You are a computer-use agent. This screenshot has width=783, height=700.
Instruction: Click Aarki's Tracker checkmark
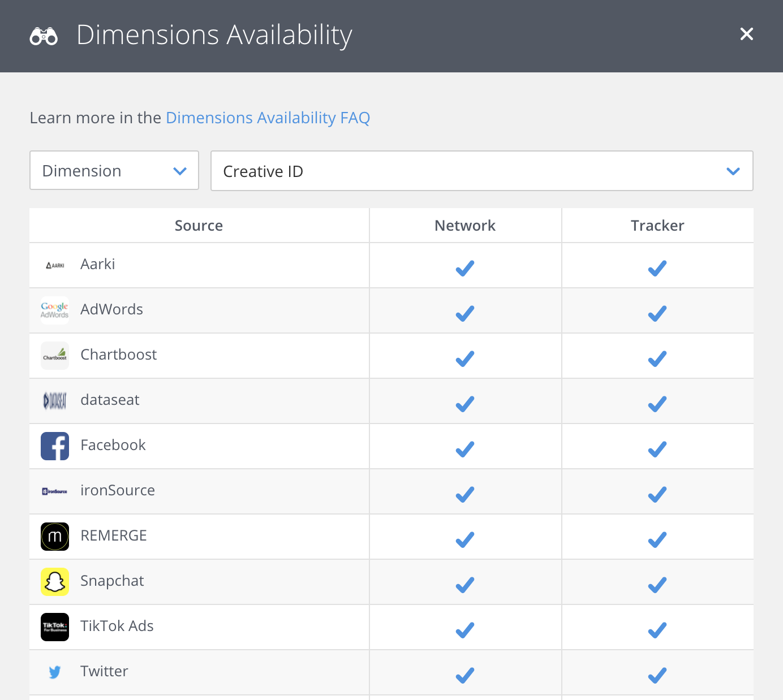pyautogui.click(x=657, y=268)
